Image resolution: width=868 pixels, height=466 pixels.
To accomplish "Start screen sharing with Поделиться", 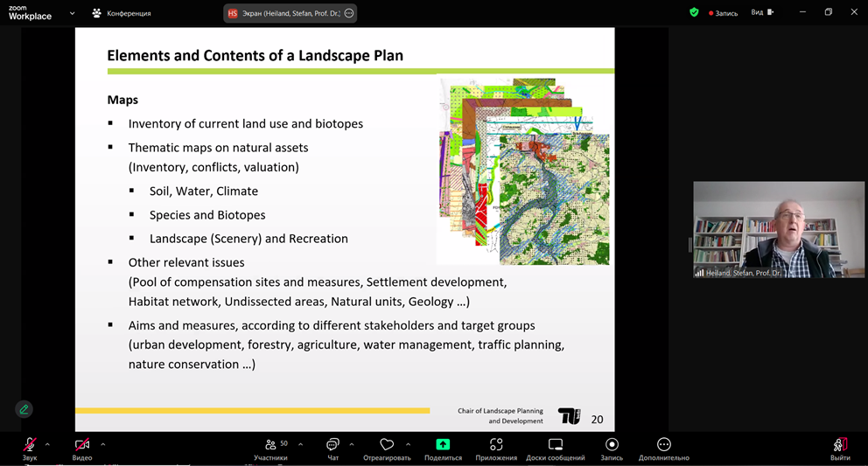I will [443, 446].
